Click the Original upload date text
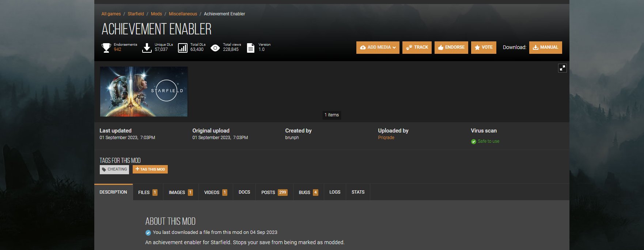 (x=220, y=138)
